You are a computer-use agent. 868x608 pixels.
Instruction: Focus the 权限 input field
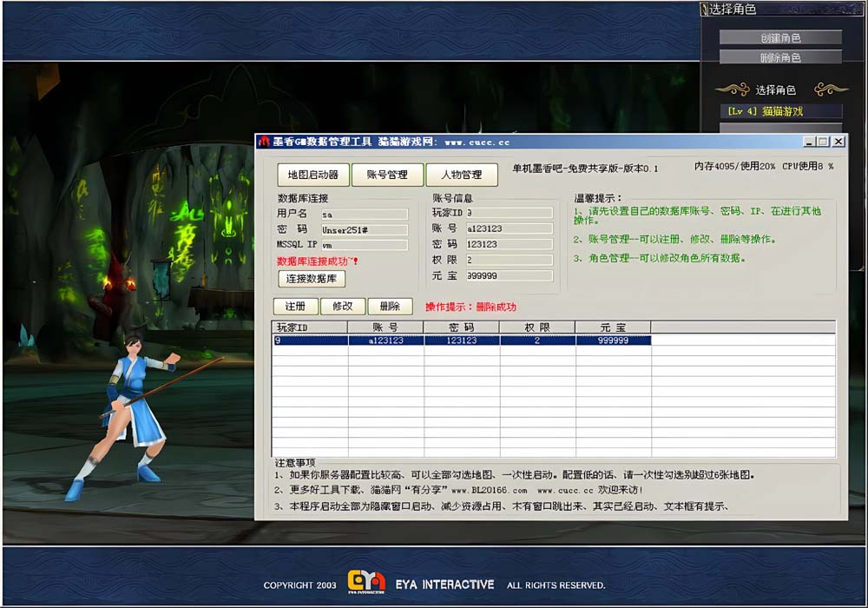[510, 260]
